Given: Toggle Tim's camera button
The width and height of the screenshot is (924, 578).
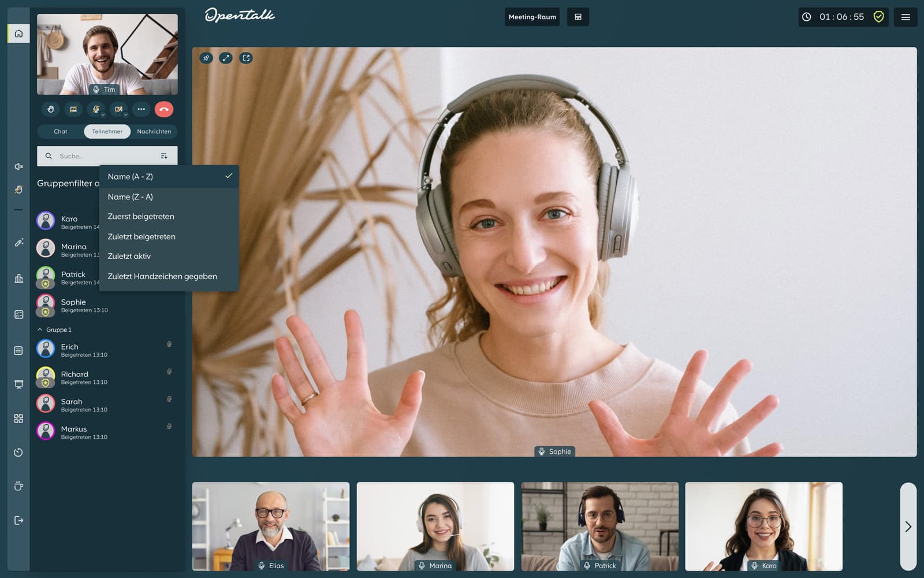Looking at the screenshot, I should [118, 109].
